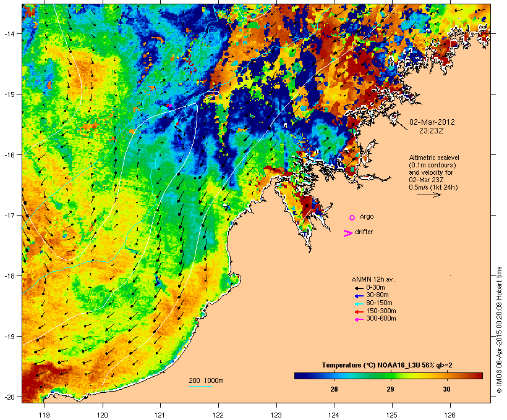Click the longitude axis label '125'
Screen dimensions: 507x420
(x=392, y=415)
